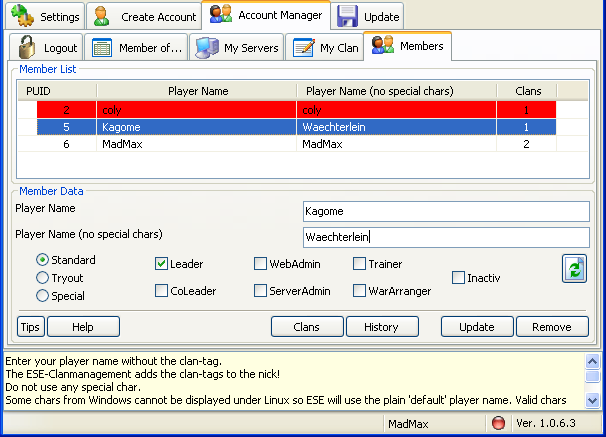Click the Remove button
The height and width of the screenshot is (437, 606).
[x=552, y=327]
